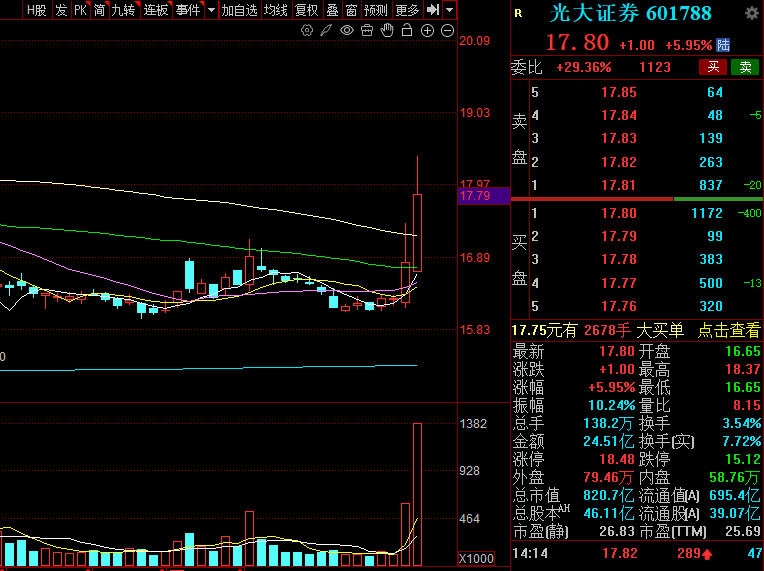Zoom in with the plus icon
Image resolution: width=764 pixels, height=571 pixels.
pos(427,31)
